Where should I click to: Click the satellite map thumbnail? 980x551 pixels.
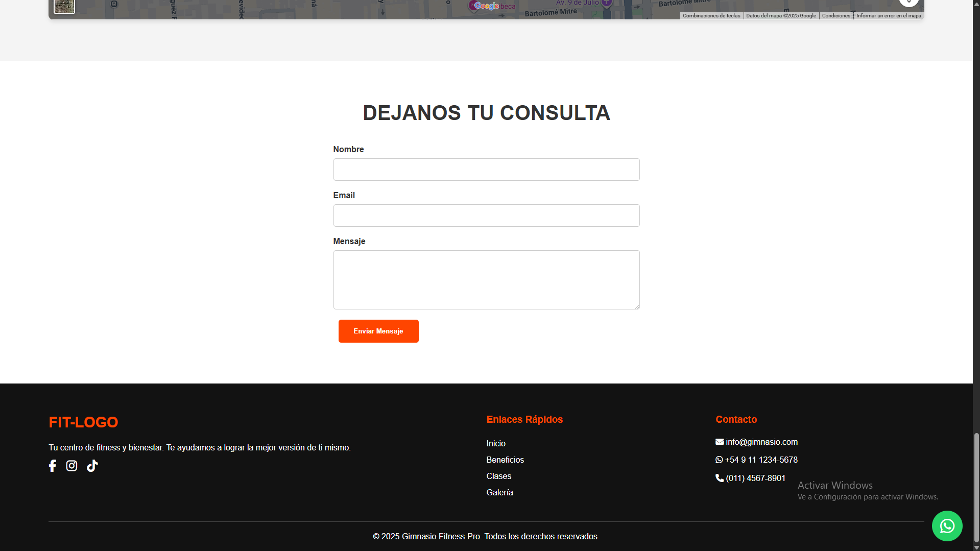64,6
